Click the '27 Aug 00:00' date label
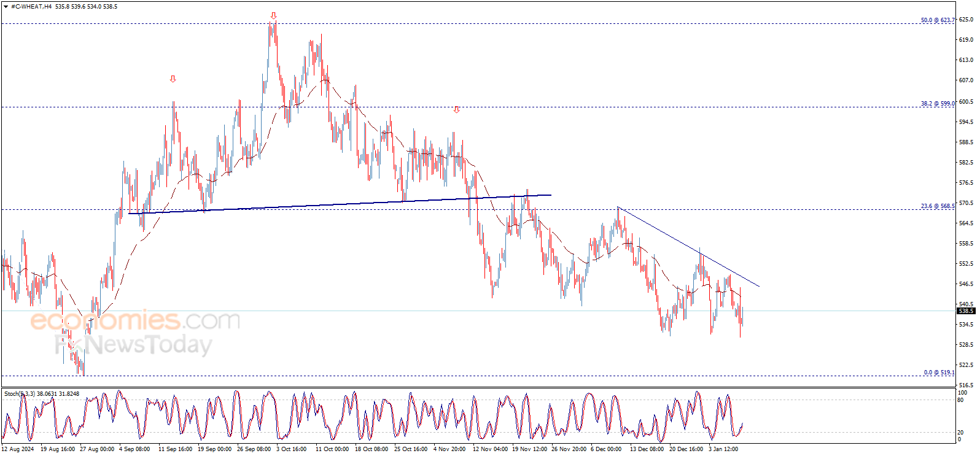Screen dimensions: 980x456 pyautogui.click(x=97, y=449)
